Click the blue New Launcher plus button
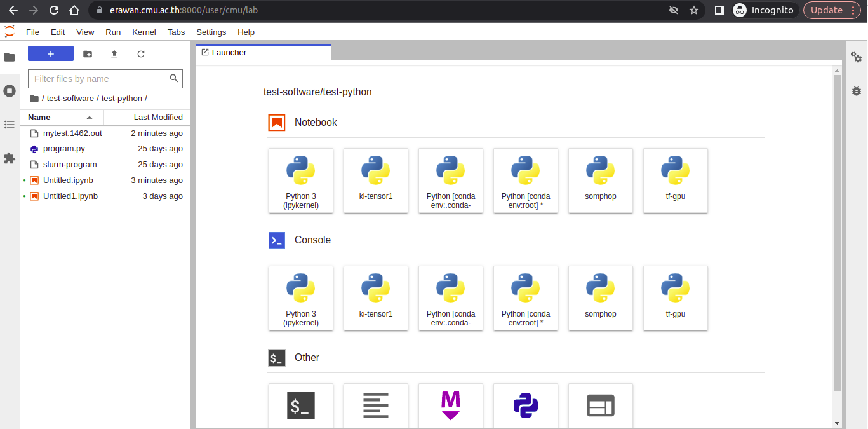Screen dimensions: 868x429 click(51, 54)
